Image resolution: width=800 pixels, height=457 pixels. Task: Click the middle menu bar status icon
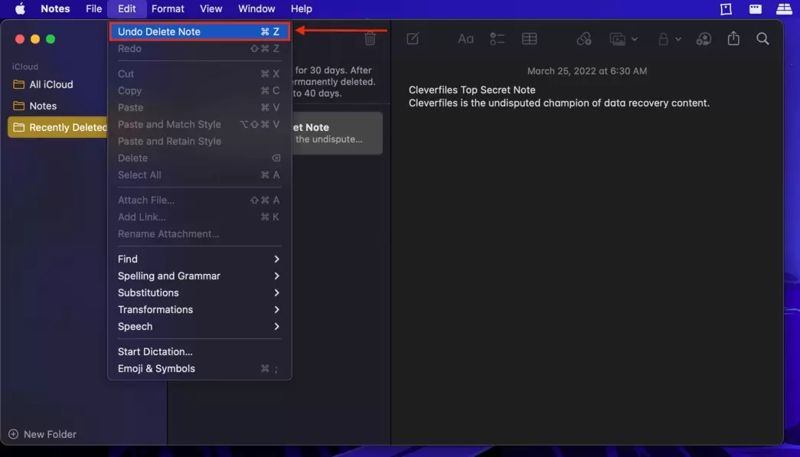[755, 9]
